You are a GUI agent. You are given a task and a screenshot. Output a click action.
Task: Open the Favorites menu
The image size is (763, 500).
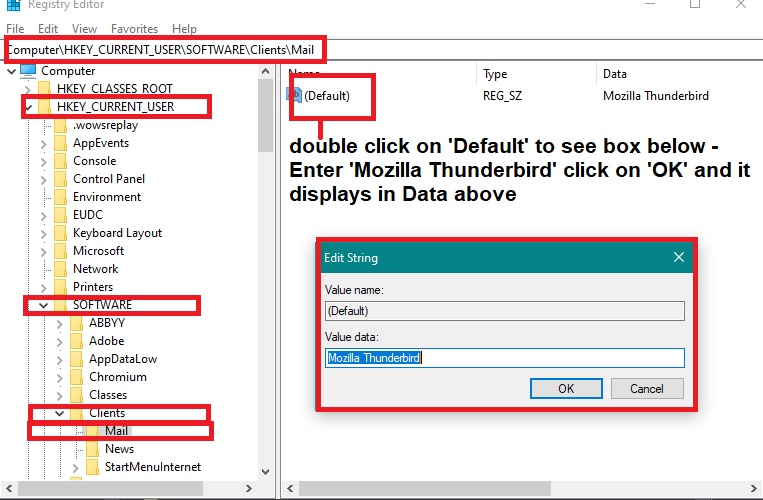click(x=134, y=29)
